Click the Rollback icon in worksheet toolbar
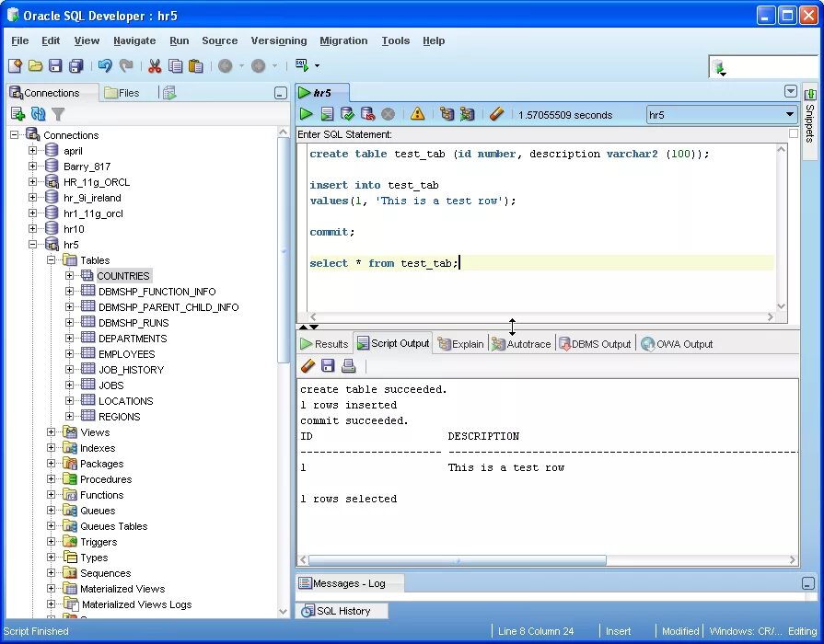This screenshot has height=644, width=824. click(367, 114)
